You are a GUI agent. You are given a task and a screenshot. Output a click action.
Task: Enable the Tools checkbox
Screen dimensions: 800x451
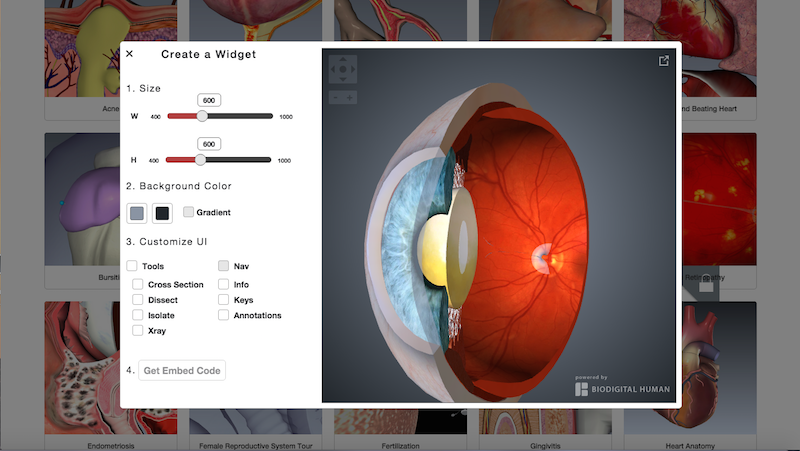[x=132, y=266]
